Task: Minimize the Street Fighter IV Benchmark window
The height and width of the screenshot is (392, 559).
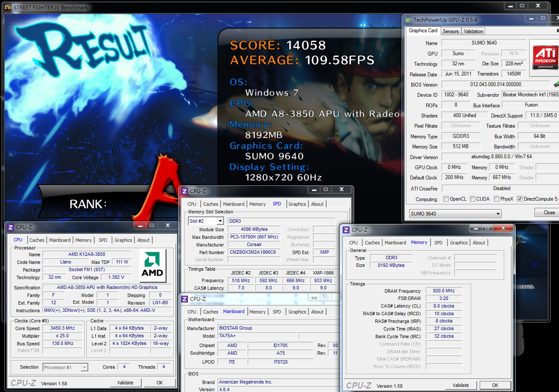Action: click(510, 6)
